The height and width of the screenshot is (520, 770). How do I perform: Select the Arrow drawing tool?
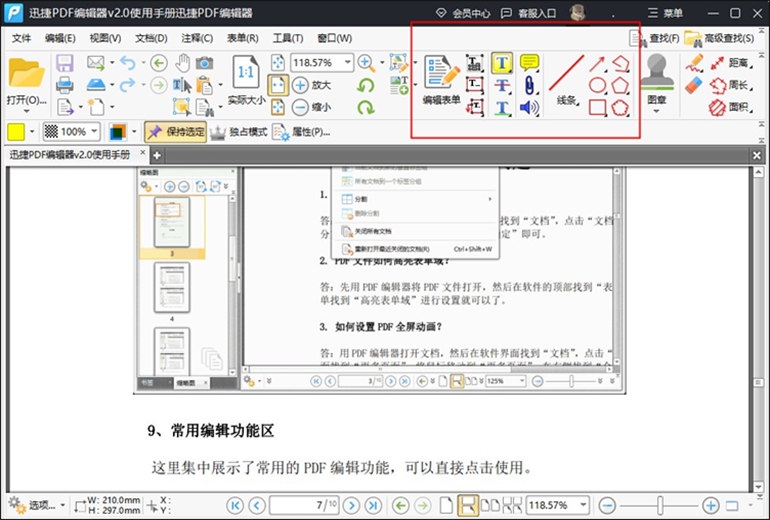(597, 63)
